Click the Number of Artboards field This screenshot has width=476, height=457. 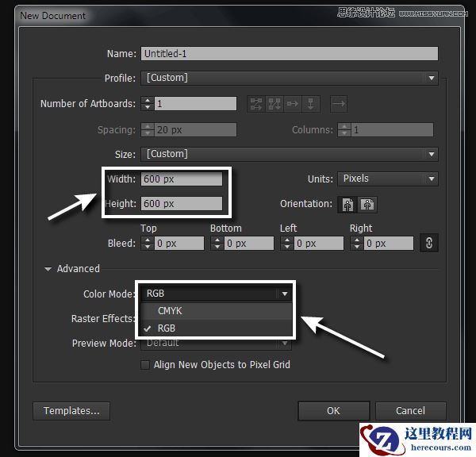[195, 104]
